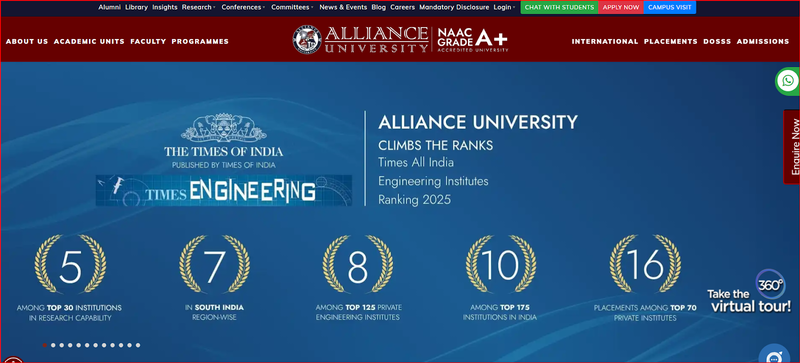Open the Alumni link
The height and width of the screenshot is (363, 800).
pyautogui.click(x=109, y=7)
